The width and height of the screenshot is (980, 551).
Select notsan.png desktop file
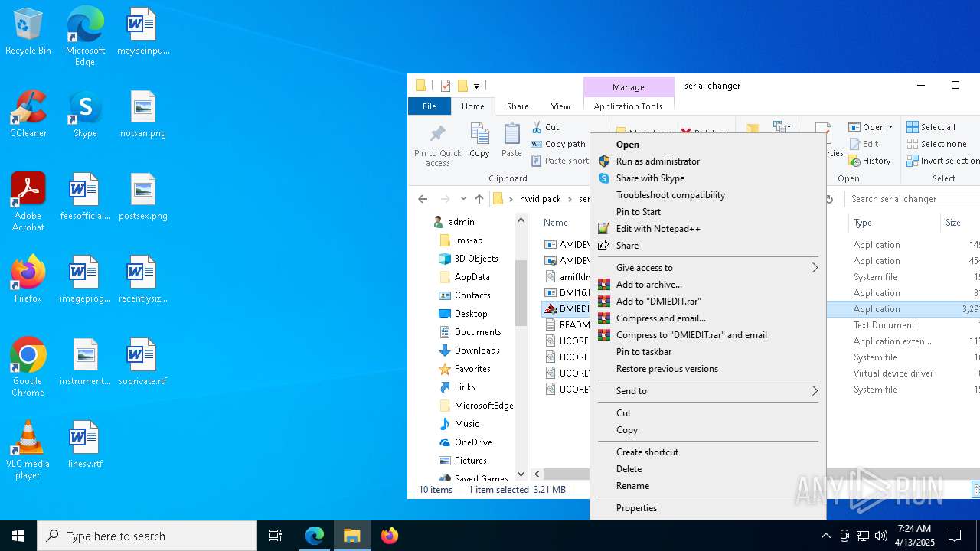[x=143, y=115]
